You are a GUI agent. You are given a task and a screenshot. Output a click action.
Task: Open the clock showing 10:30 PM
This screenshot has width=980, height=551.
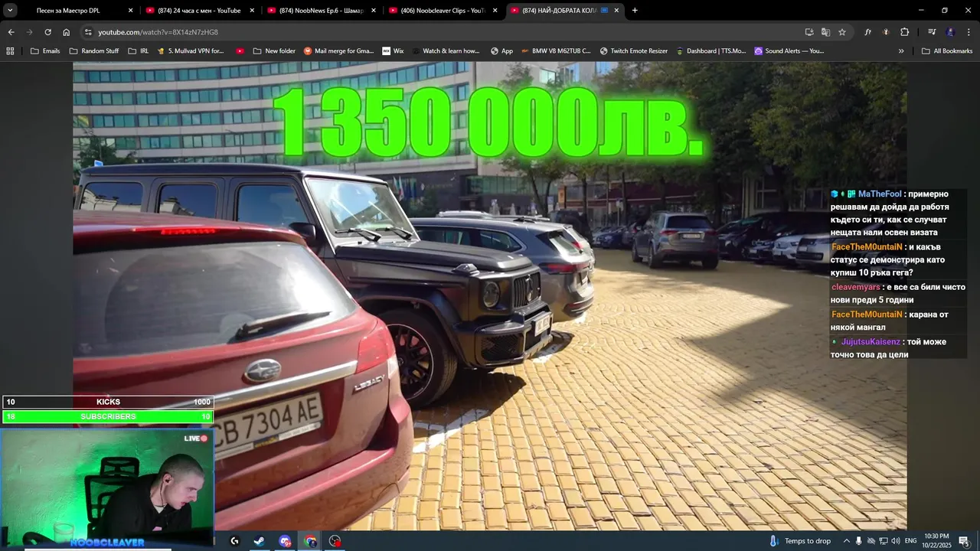936,541
